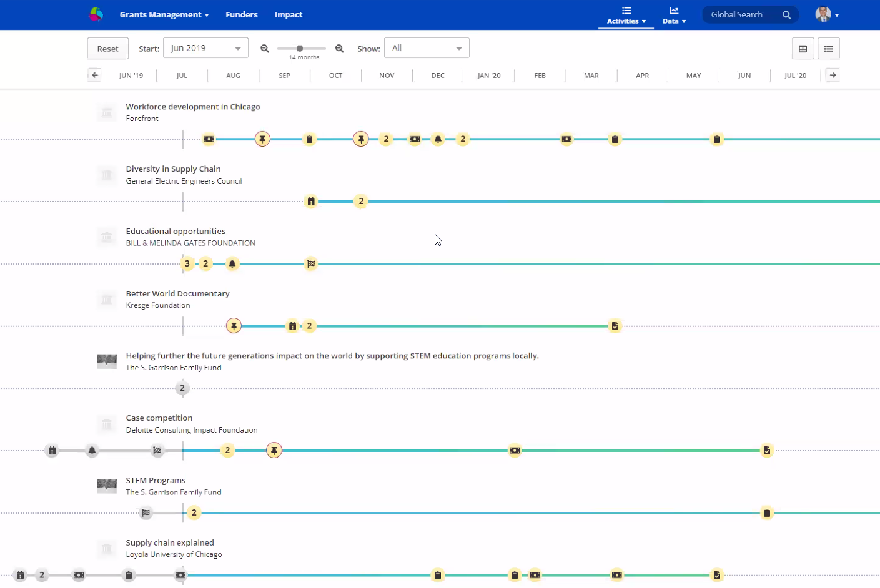Viewport: 880px width, 588px height.
Task: Expand the Show filter dropdown
Action: [x=427, y=48]
